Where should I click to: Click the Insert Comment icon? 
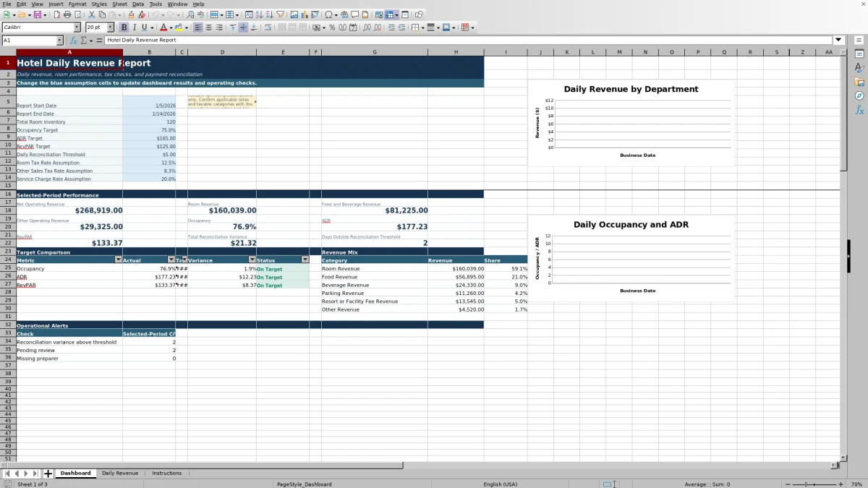[354, 14]
